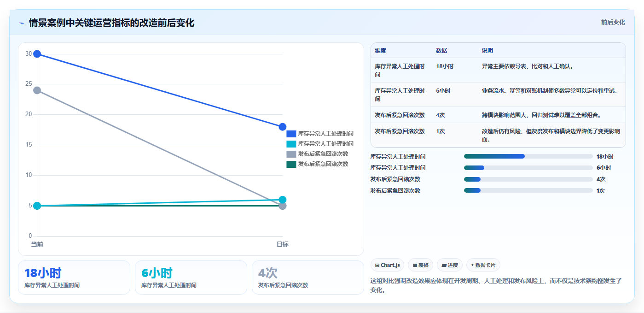This screenshot has width=644, height=313.
Task: Click the 15 y-axis tick label
Action: tap(29, 145)
